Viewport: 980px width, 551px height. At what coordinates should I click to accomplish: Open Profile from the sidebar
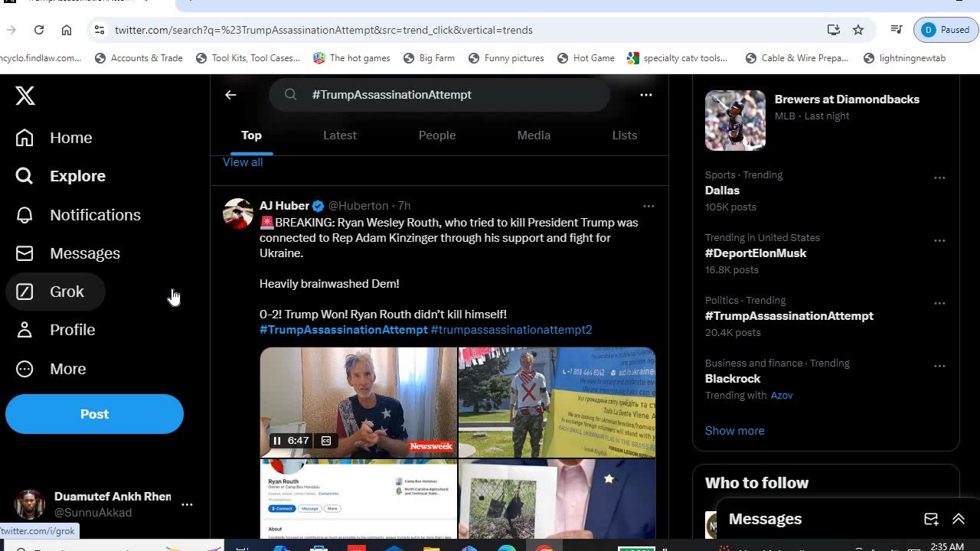tap(56, 330)
